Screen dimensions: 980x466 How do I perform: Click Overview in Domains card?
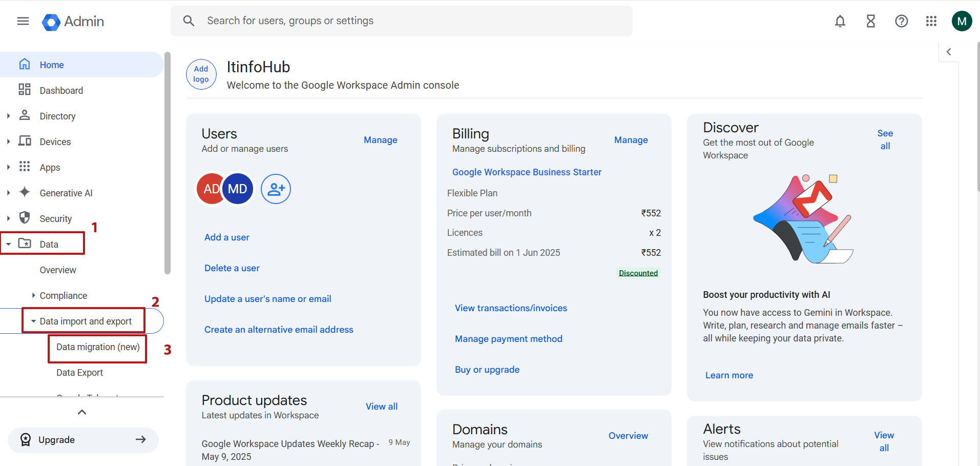pyautogui.click(x=629, y=436)
